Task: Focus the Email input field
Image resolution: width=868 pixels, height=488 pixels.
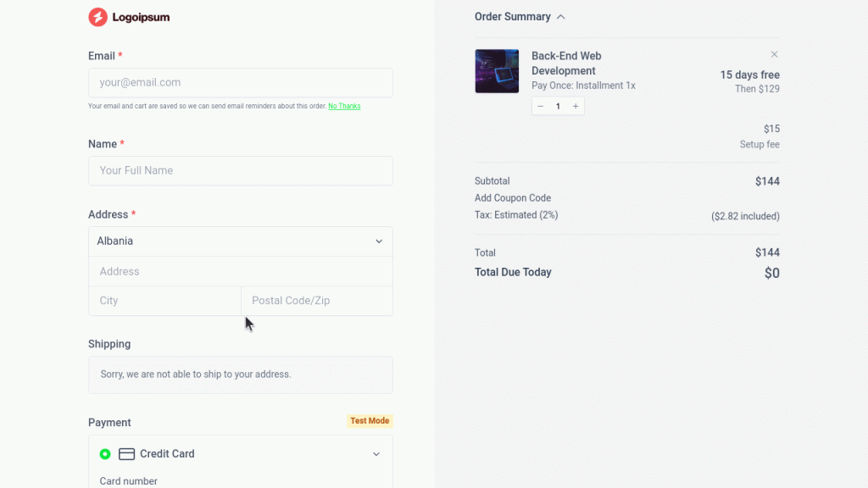Action: point(240,82)
